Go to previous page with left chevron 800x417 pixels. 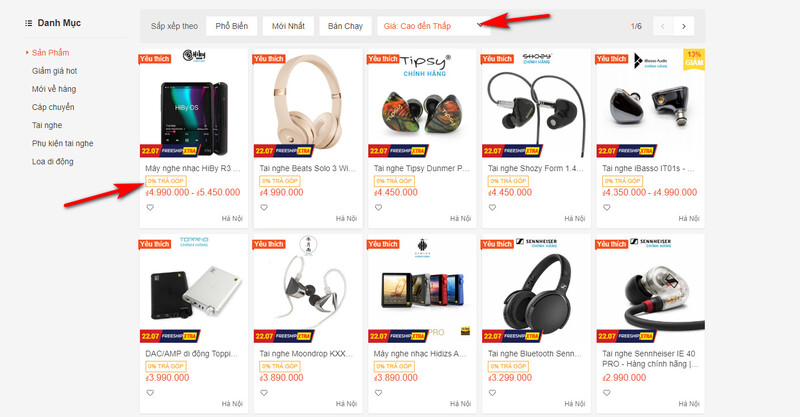point(663,26)
